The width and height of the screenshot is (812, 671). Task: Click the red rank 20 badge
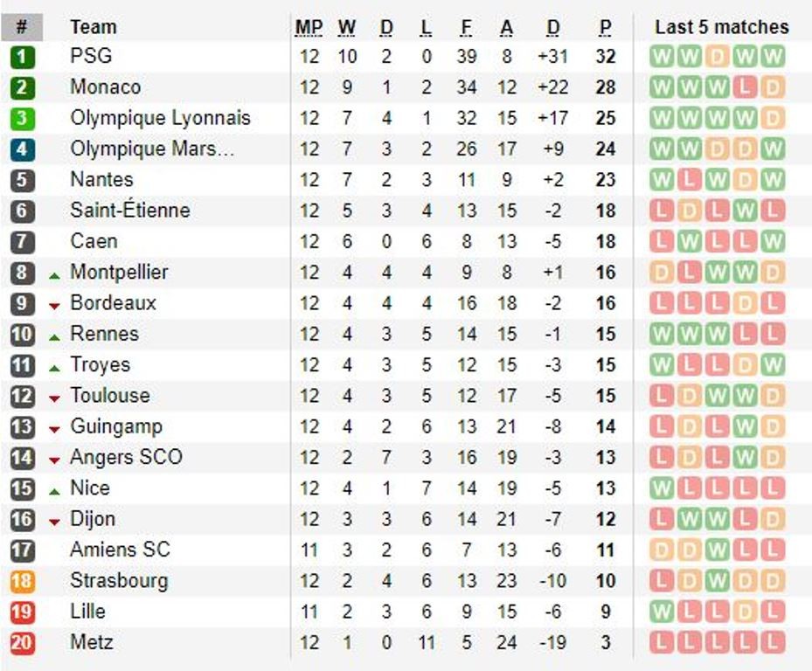(x=23, y=644)
